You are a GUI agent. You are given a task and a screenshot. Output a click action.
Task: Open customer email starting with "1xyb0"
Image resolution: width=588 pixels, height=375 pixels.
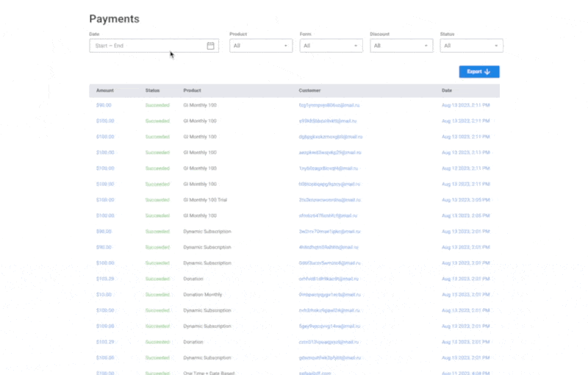click(328, 168)
